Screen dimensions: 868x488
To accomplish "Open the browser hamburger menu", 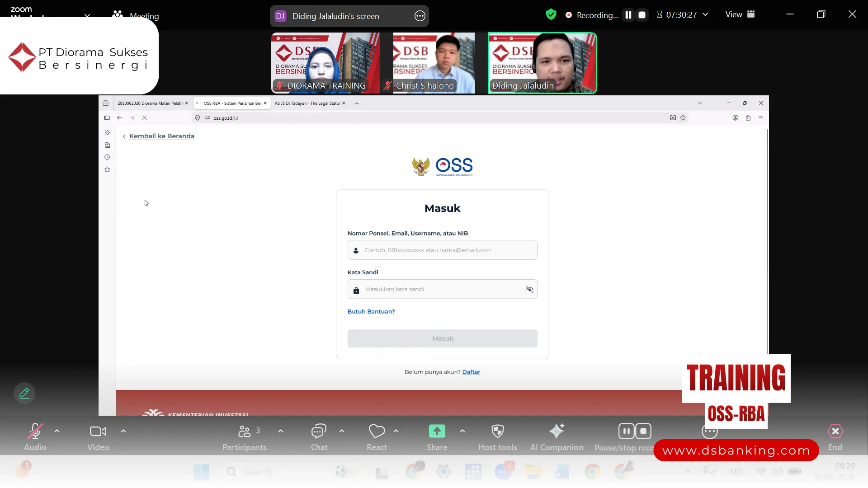I will [x=761, y=117].
